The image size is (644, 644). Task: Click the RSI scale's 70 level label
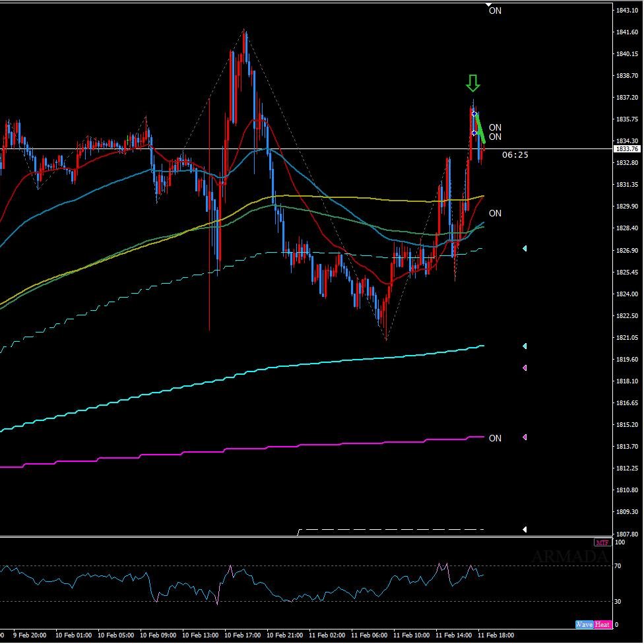[618, 566]
